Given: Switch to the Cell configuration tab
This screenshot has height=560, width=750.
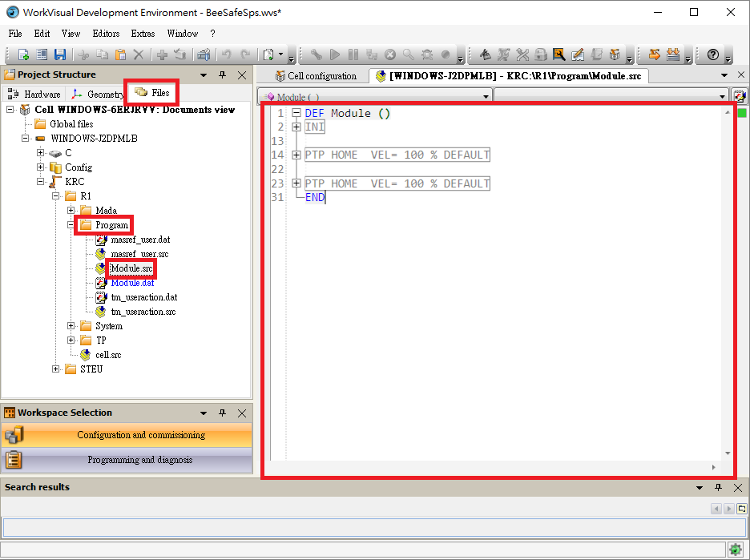Looking at the screenshot, I should click(x=316, y=76).
